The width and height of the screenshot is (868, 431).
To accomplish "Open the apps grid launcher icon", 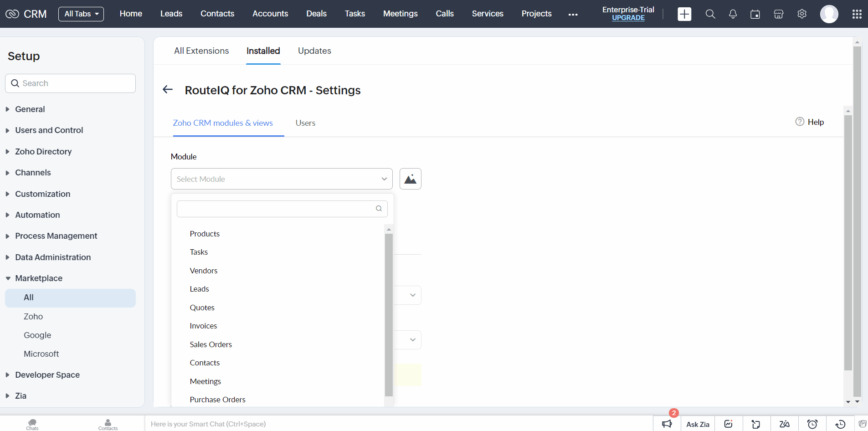I will [x=857, y=14].
